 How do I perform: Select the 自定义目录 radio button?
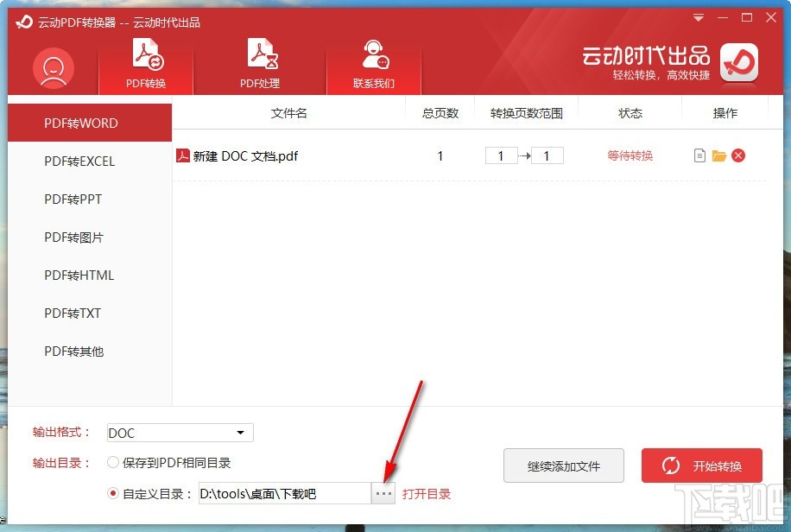point(113,493)
